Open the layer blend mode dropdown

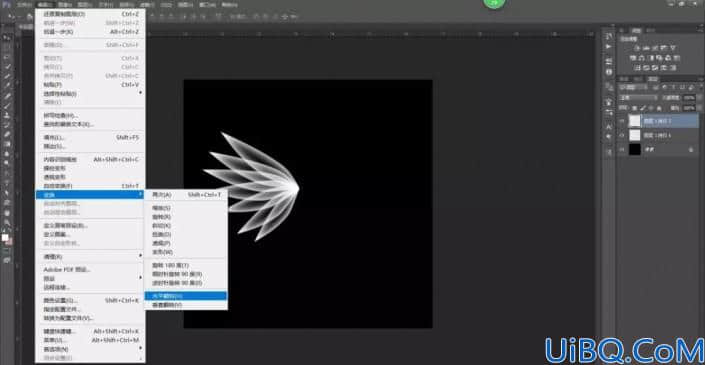638,98
